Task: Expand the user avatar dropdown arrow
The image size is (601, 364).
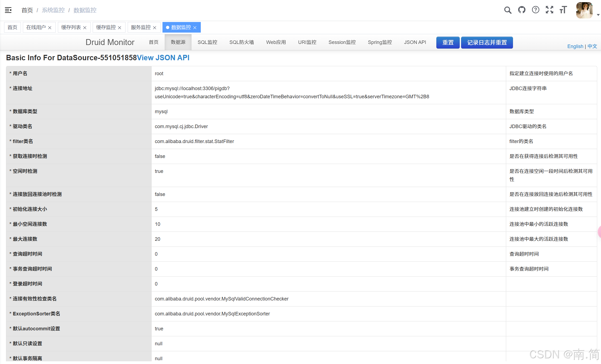Action: (x=598, y=15)
